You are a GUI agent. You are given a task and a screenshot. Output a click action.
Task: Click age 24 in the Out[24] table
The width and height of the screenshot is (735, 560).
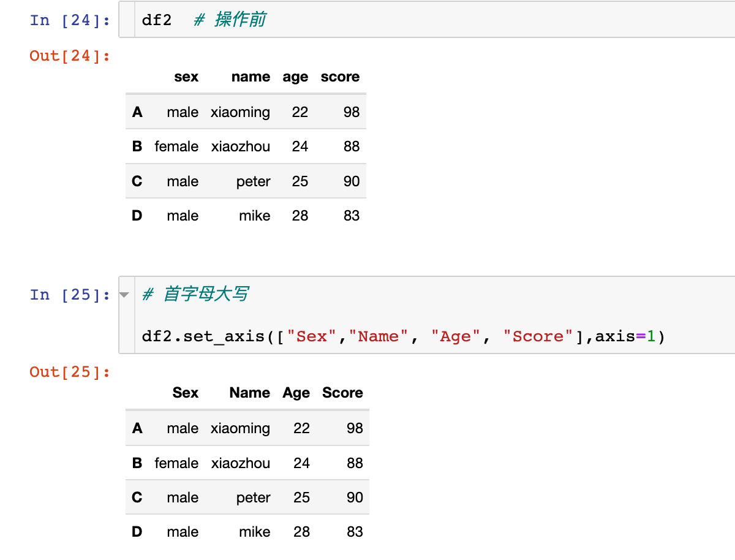click(x=300, y=146)
